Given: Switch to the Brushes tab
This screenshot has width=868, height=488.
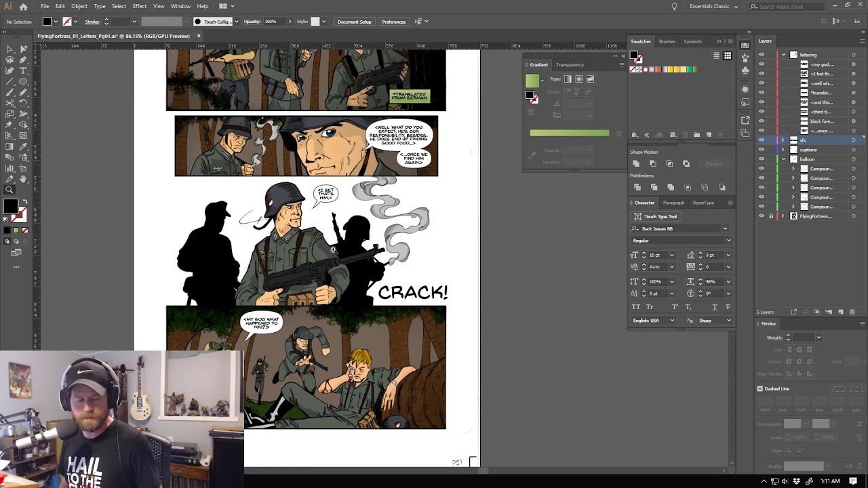Looking at the screenshot, I should point(667,41).
